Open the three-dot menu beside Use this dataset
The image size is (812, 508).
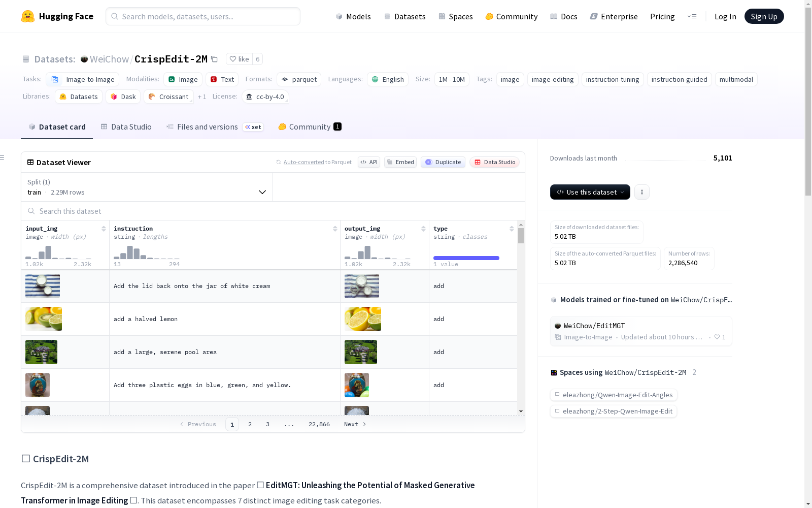point(642,192)
